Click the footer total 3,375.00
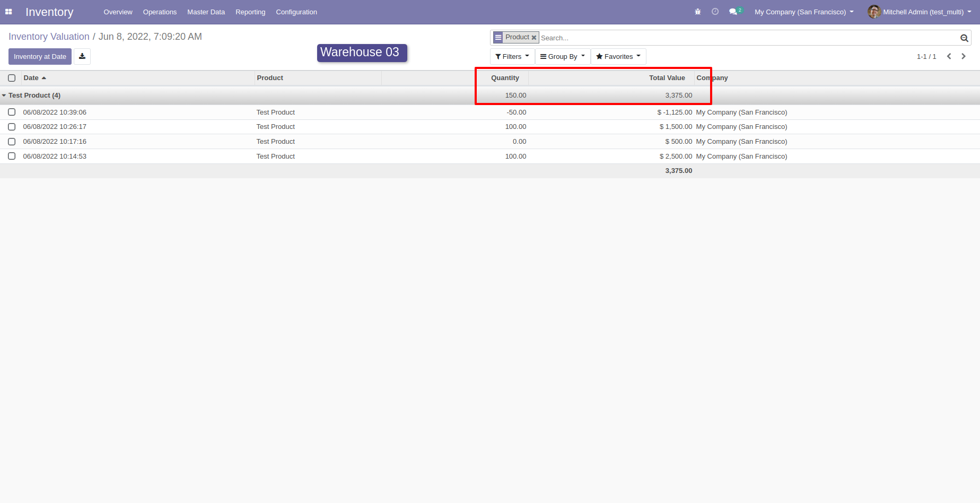This screenshot has width=980, height=503. 679,171
